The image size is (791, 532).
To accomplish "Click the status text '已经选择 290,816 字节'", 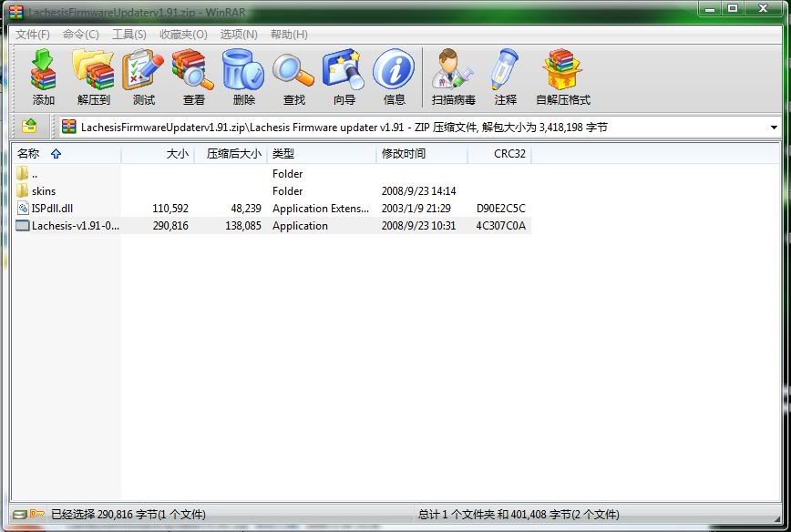I will (x=104, y=515).
